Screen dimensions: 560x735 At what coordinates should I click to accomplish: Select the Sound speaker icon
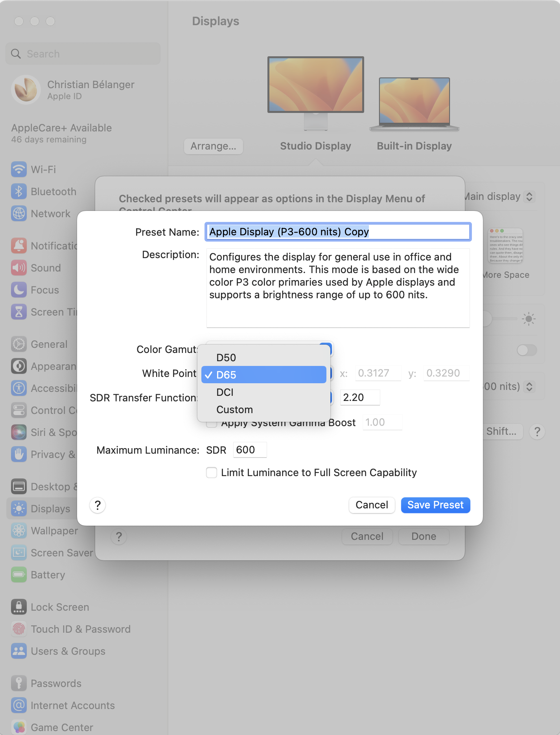(x=19, y=268)
